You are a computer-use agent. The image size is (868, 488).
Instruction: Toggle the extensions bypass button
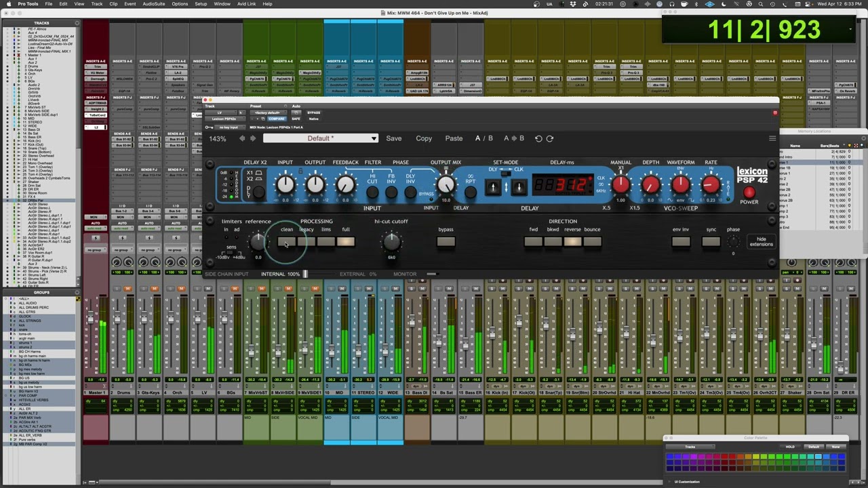coord(446,242)
